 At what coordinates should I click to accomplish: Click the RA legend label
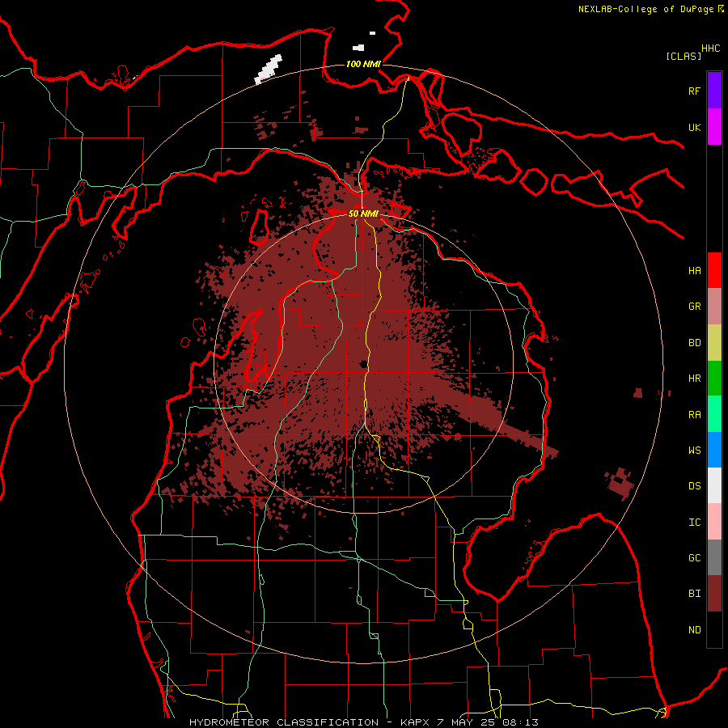pos(694,415)
